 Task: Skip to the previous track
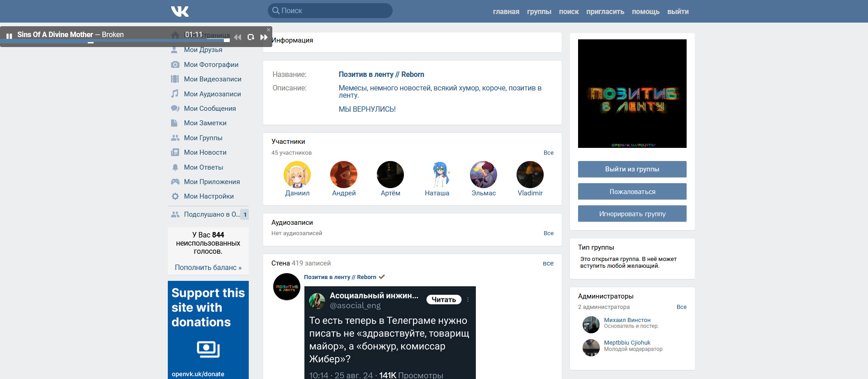[237, 37]
